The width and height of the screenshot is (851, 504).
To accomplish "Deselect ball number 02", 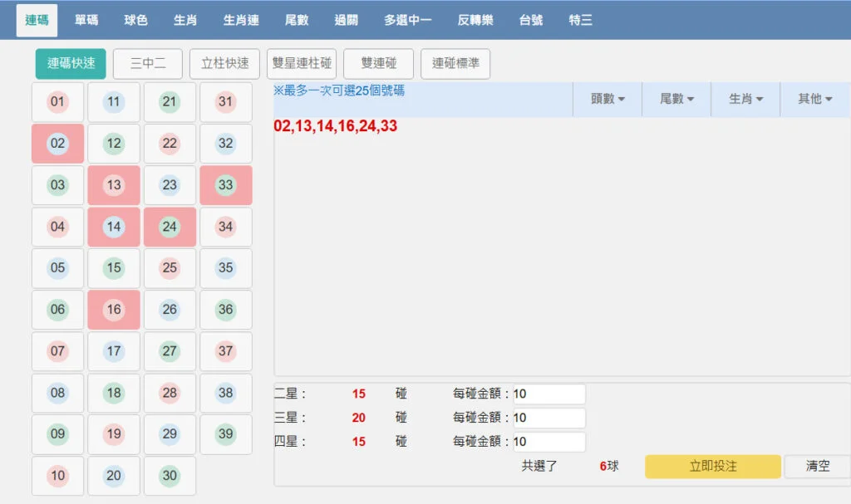I will coord(57,144).
